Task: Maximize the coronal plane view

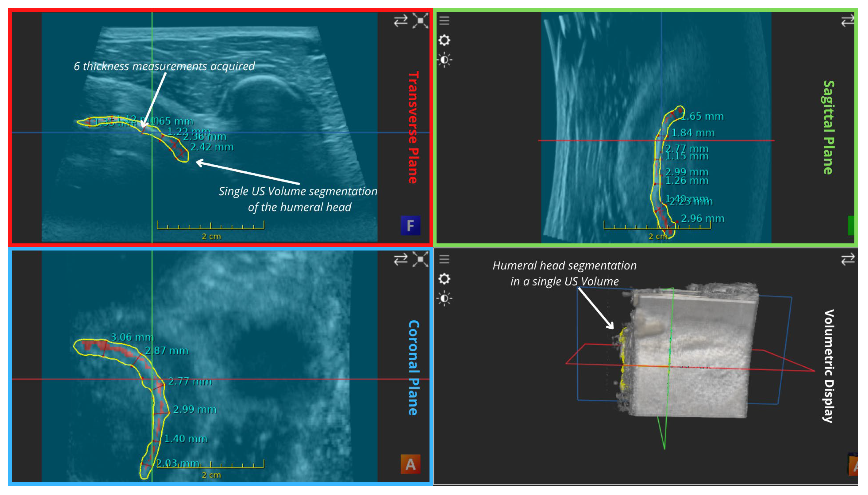Action: tap(420, 259)
